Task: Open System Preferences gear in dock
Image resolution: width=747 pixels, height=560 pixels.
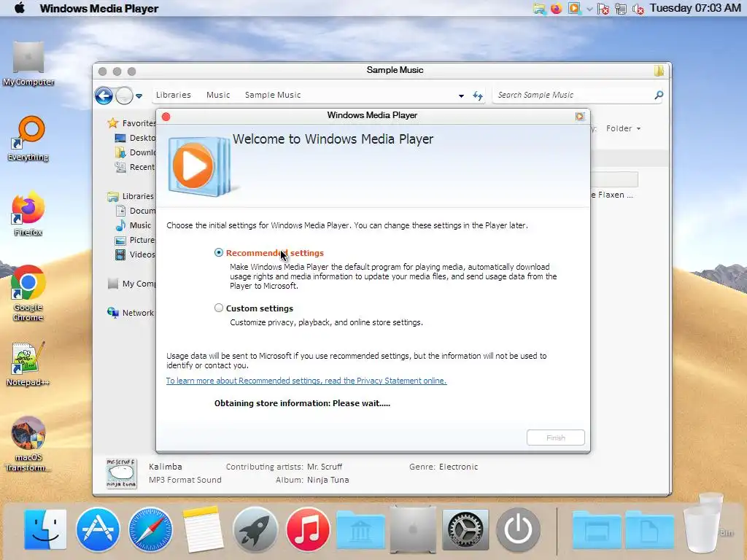Action: [x=465, y=529]
